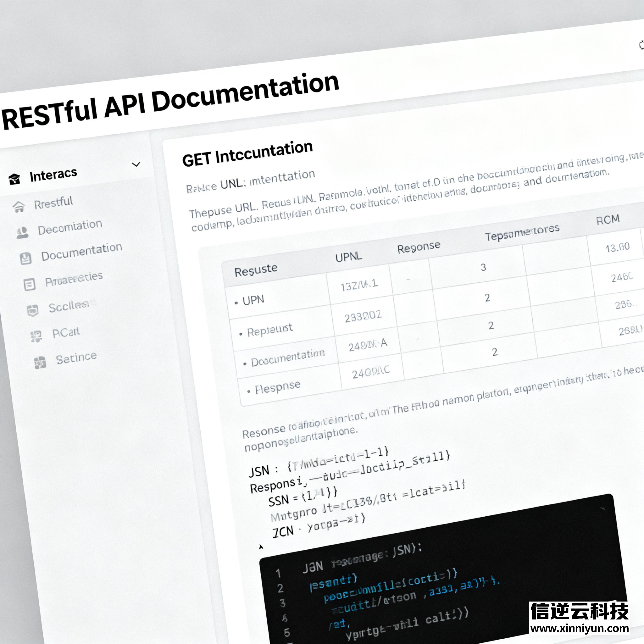Click the partially visible top-right corner icon
Image resolution: width=644 pixels, height=644 pixels.
click(x=641, y=45)
